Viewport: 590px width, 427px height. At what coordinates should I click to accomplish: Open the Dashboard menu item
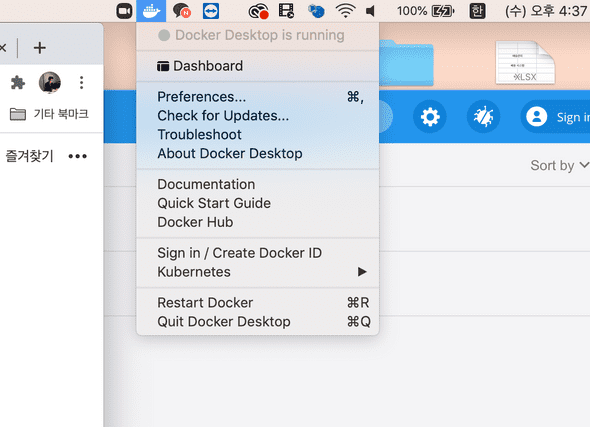pyautogui.click(x=257, y=66)
